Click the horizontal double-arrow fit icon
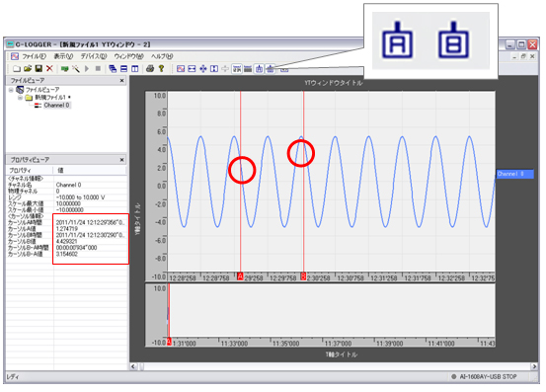Image resolution: width=546 pixels, height=392 pixels. (192, 69)
